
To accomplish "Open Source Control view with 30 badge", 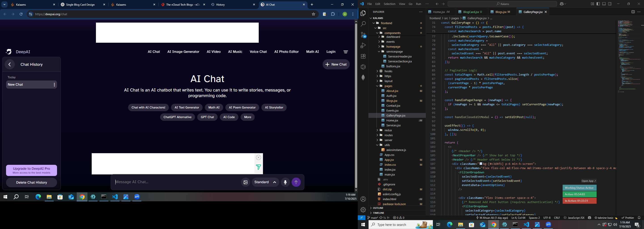I will (x=363, y=35).
